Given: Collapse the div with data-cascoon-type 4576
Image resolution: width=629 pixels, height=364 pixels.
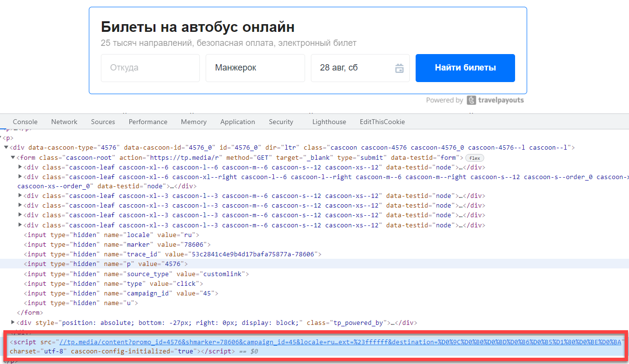Looking at the screenshot, I should click(6, 148).
